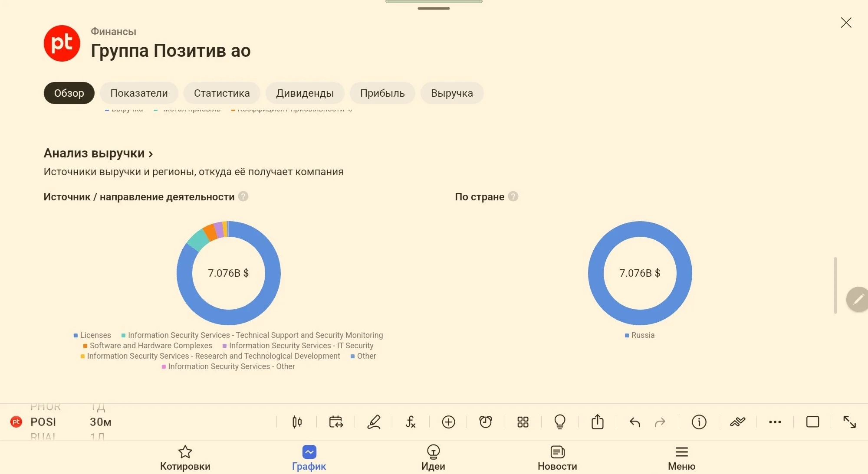Toggle Research and Technological Development legend item
The image size is (868, 474).
pos(210,356)
